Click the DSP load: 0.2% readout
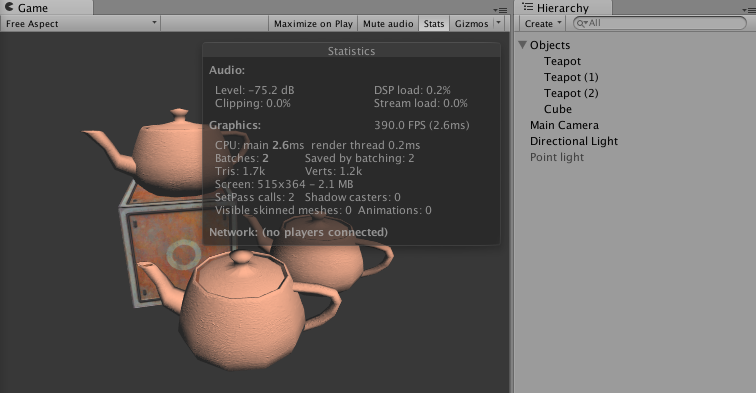This screenshot has height=393, width=756. pyautogui.click(x=412, y=90)
